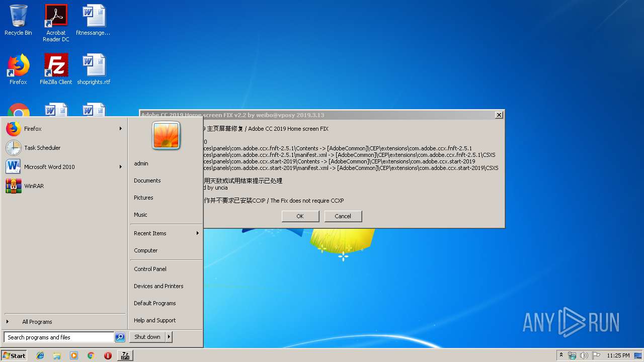
Task: Click Firefox icon in Start menu
Action: click(14, 129)
